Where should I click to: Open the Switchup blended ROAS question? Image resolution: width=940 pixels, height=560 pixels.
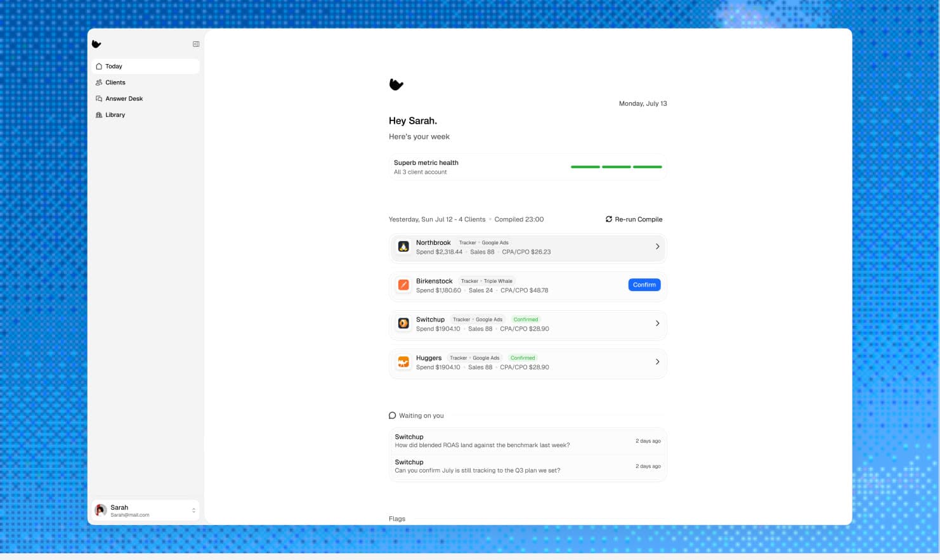(528, 441)
